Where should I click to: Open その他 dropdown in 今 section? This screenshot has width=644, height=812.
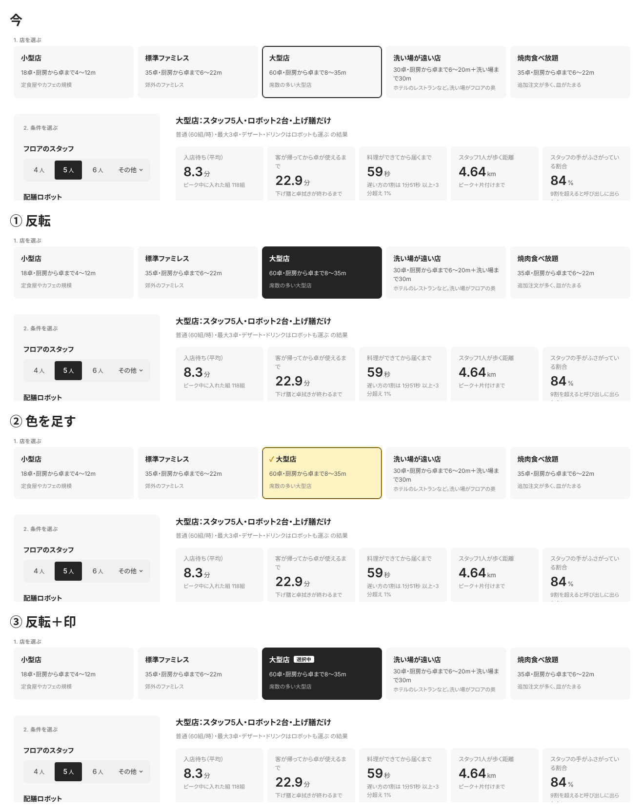click(131, 170)
